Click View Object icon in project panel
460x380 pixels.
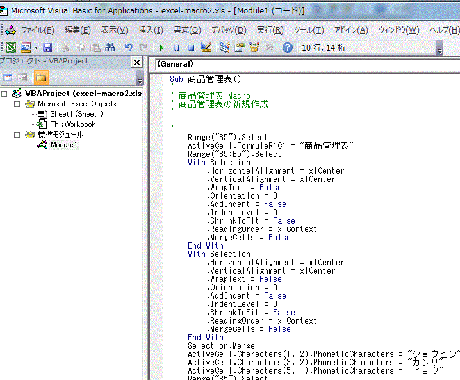coord(23,78)
